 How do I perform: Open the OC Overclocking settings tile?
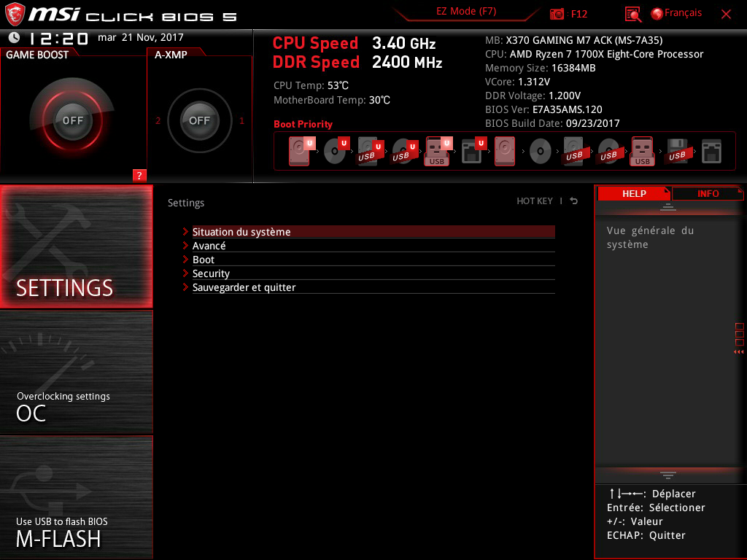76,372
